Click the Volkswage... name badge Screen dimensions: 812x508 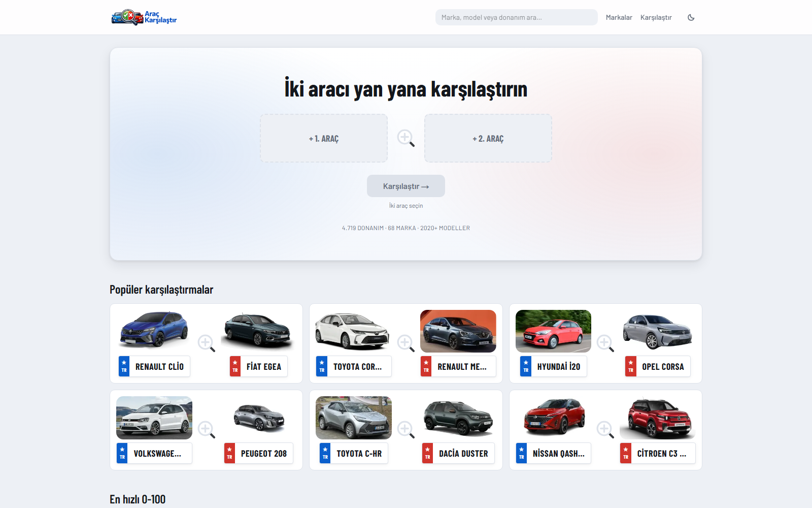tap(154, 453)
